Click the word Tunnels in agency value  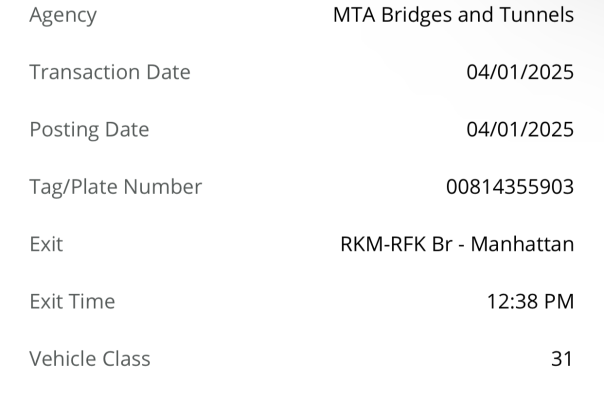click(537, 15)
